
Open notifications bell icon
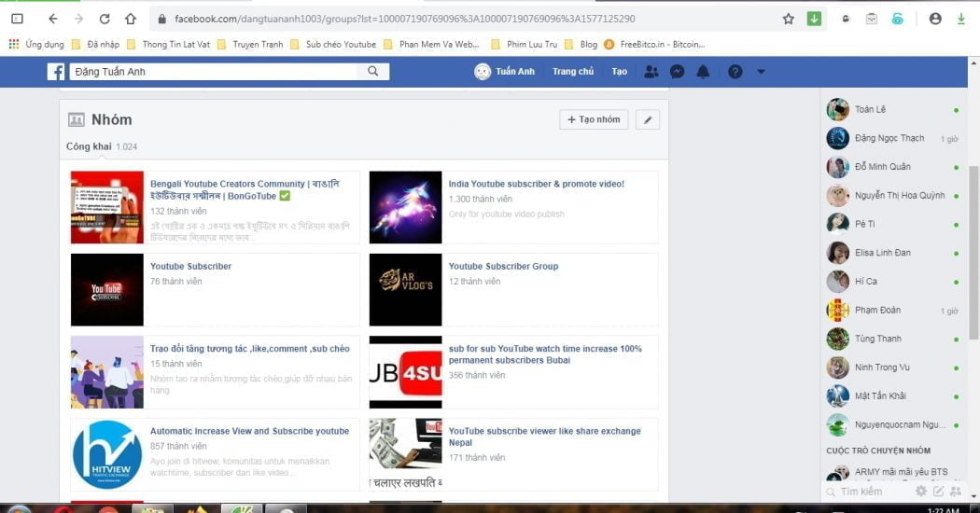[x=703, y=72]
